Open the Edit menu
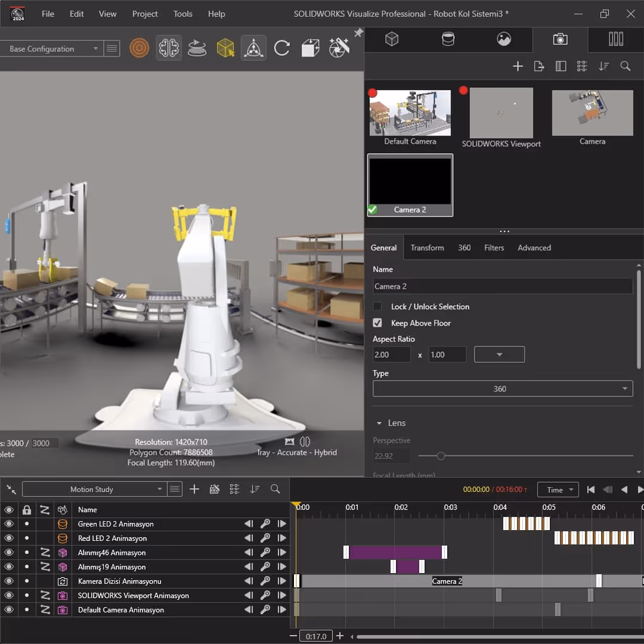This screenshot has width=644, height=644. pos(76,14)
